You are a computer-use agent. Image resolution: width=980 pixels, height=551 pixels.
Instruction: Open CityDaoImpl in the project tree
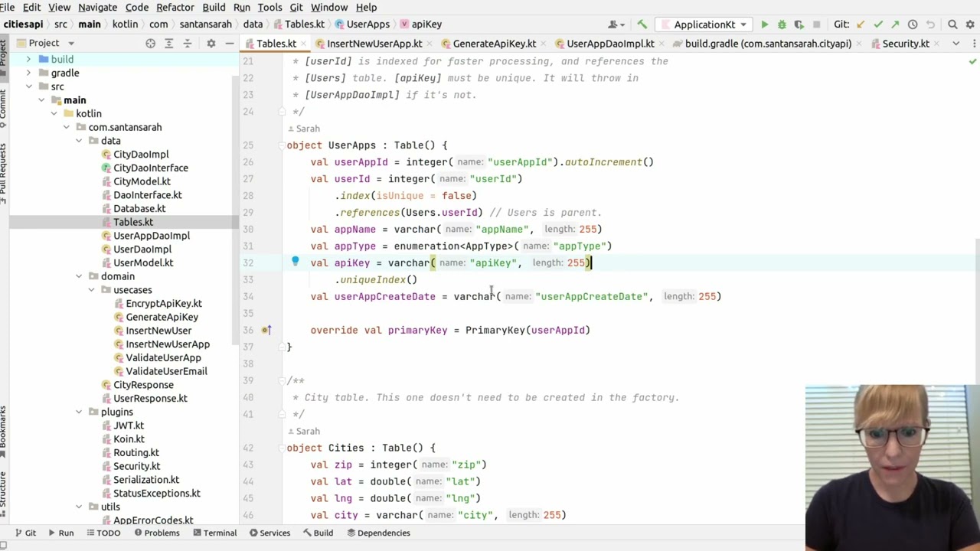point(141,155)
